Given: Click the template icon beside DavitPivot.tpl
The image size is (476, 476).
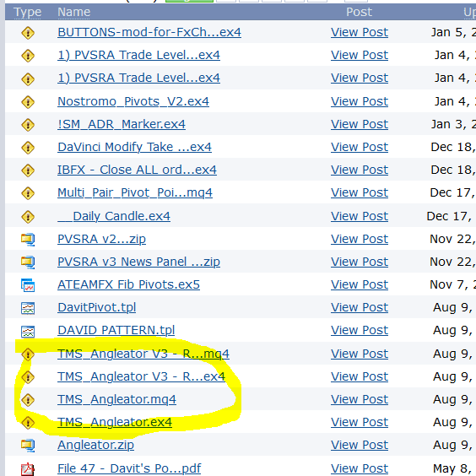Looking at the screenshot, I should pos(28,308).
